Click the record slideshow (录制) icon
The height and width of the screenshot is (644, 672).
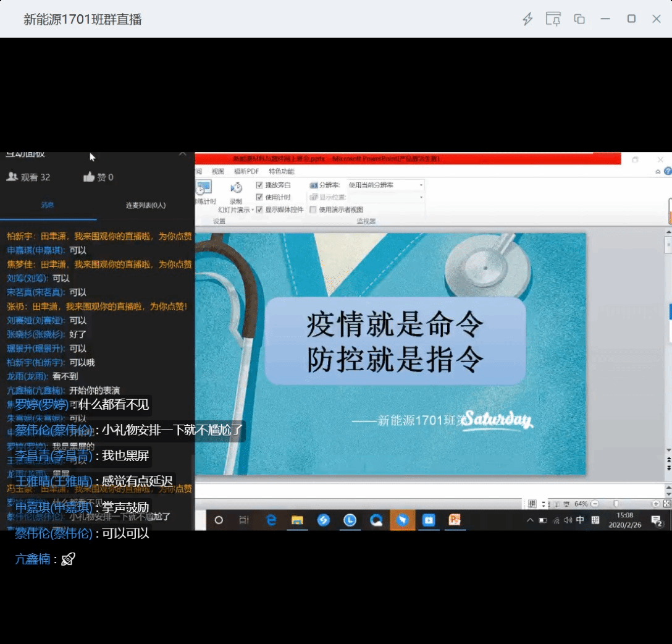click(236, 189)
